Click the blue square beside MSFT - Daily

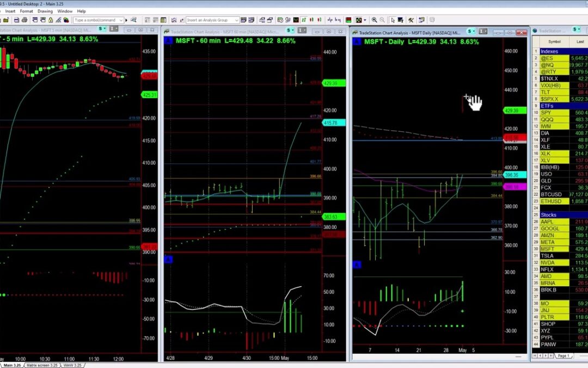pos(357,41)
